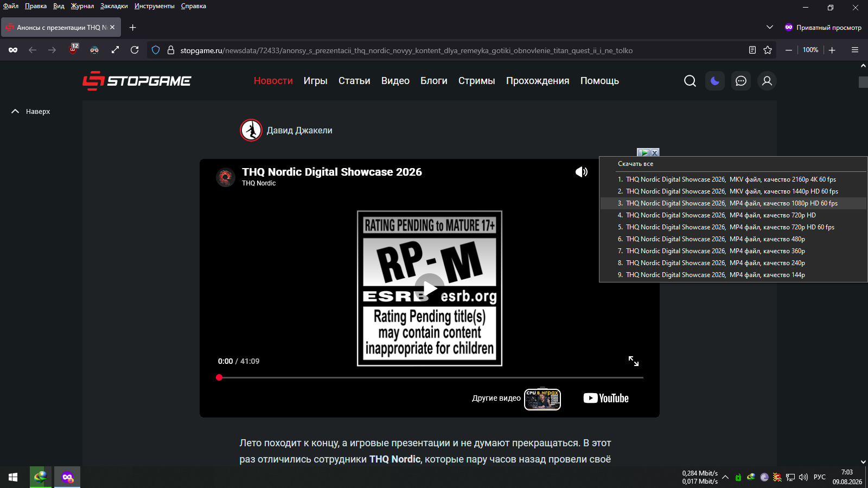Click the diagonal double-arrow fullscreen toolbar icon
Image resolution: width=868 pixels, height=488 pixels.
115,50
